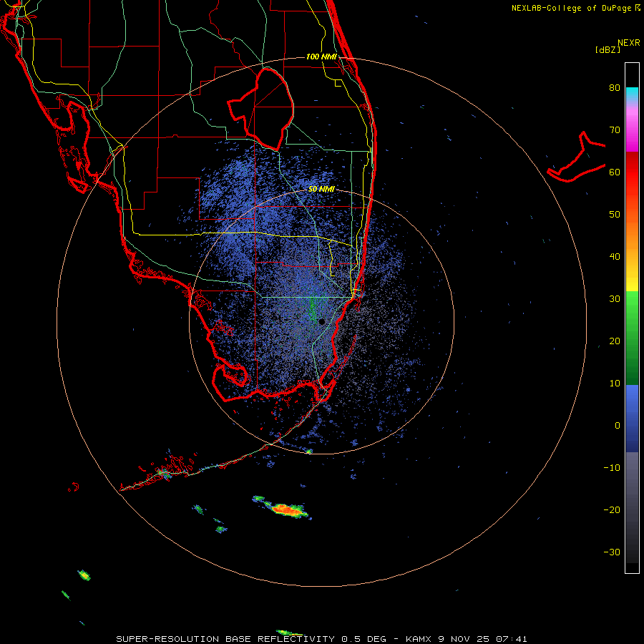
Task: Click SUPER-RESOLUTION BASE REFLECTIVITY caption text
Action: [x=225, y=639]
